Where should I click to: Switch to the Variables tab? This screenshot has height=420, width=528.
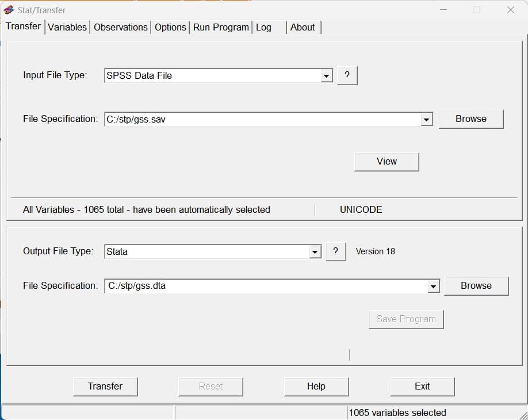click(67, 27)
